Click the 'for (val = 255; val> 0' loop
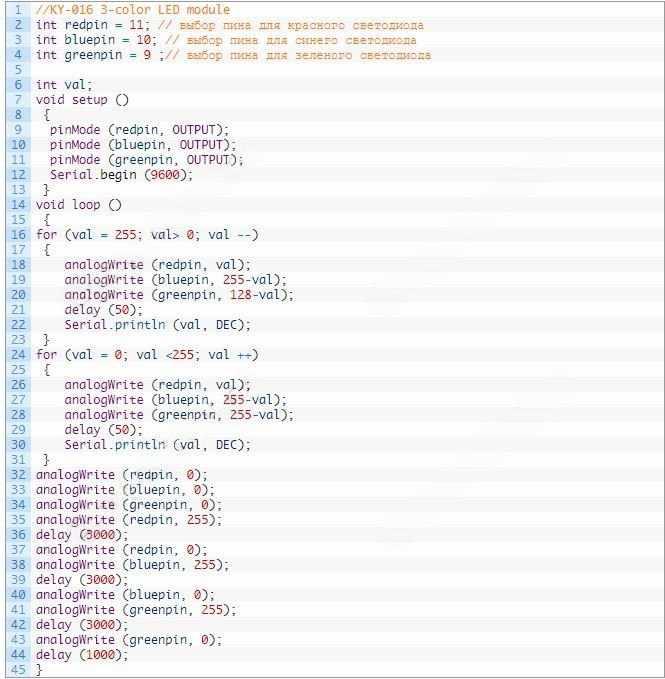Image resolution: width=665 pixels, height=679 pixels. (147, 235)
